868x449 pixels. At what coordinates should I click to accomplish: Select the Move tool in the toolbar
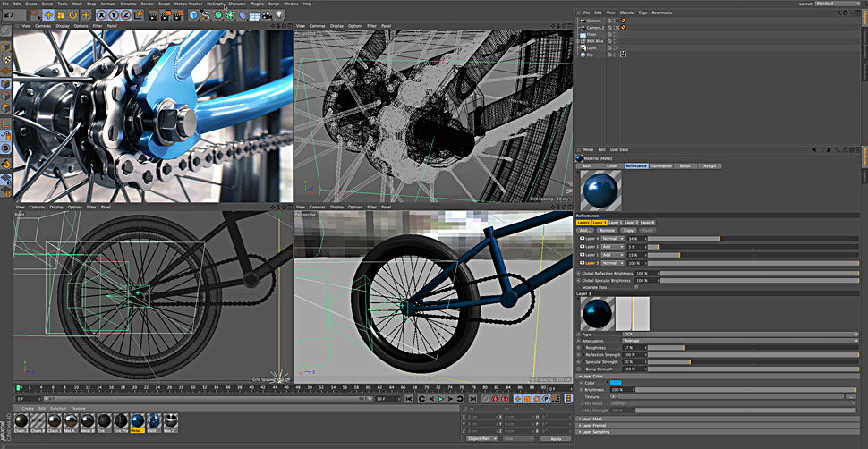pos(47,14)
